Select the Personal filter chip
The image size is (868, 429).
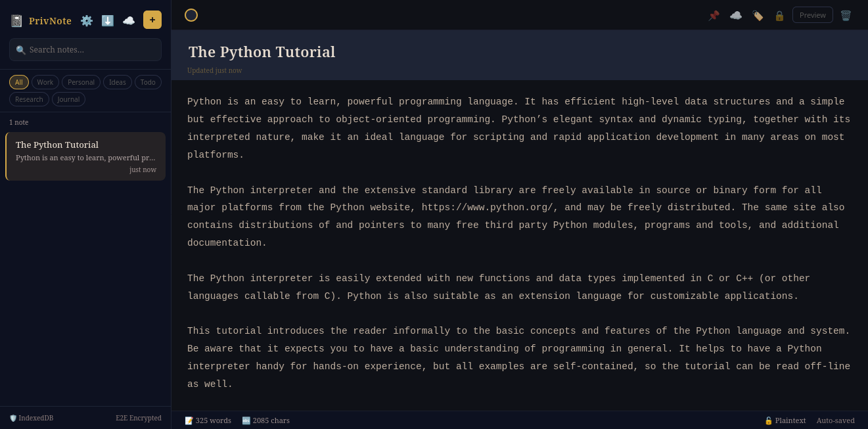[81, 82]
